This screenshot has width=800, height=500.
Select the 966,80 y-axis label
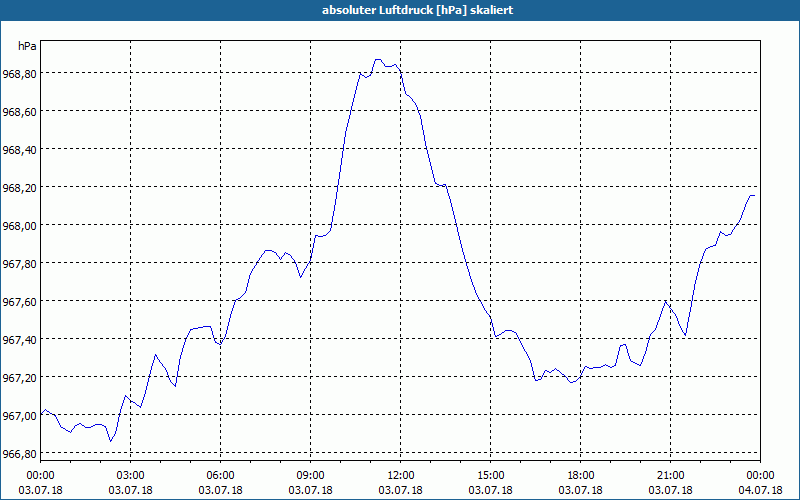[x=20, y=454]
